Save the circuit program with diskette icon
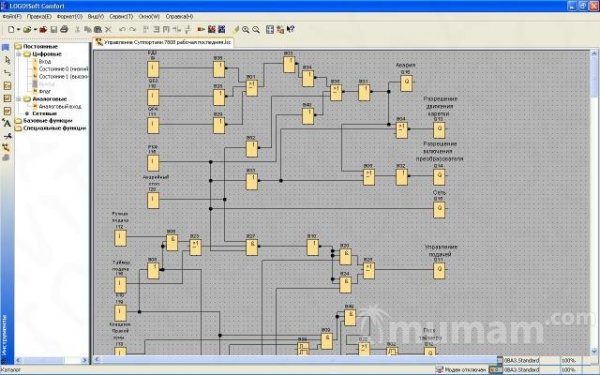The image size is (600, 375). 54,29
